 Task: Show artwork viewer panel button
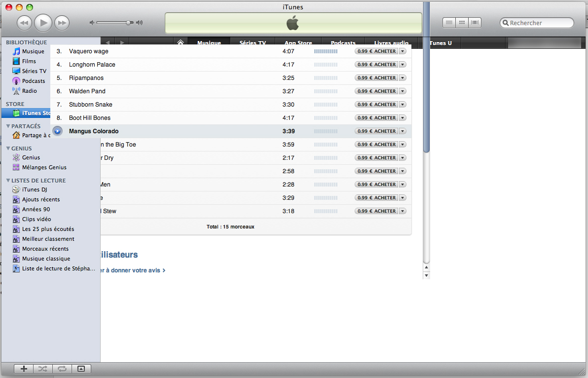(x=81, y=369)
